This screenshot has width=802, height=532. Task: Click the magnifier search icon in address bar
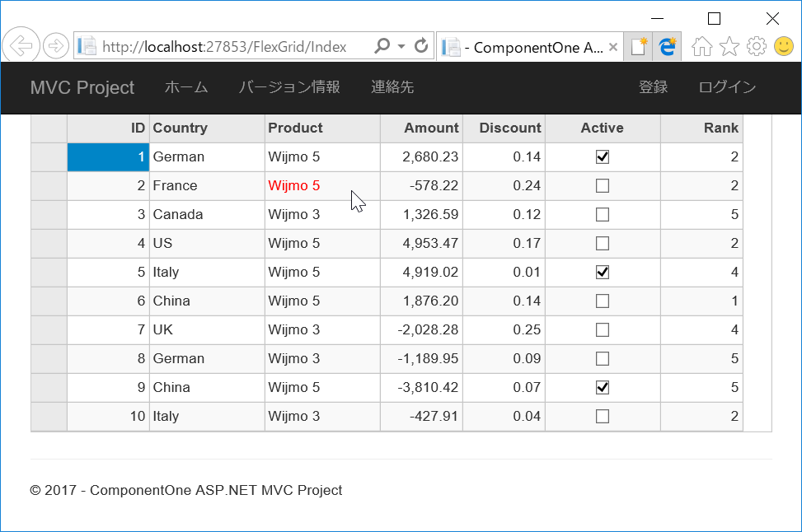(382, 46)
